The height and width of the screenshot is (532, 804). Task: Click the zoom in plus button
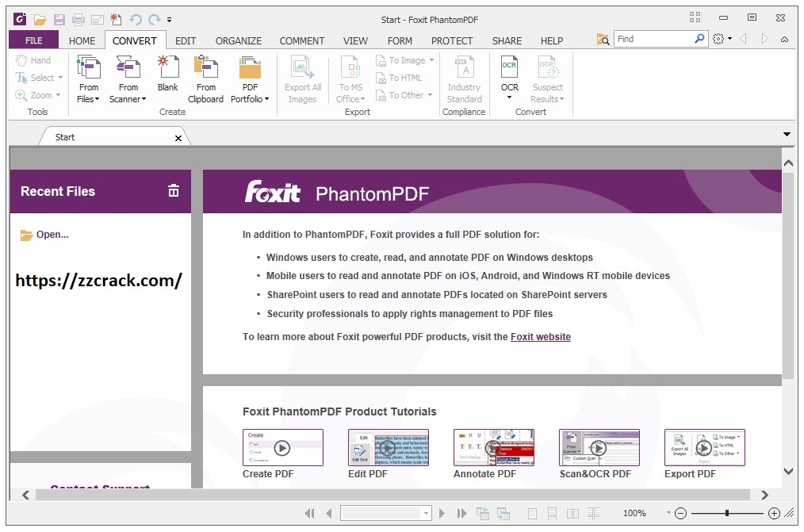pyautogui.click(x=774, y=513)
